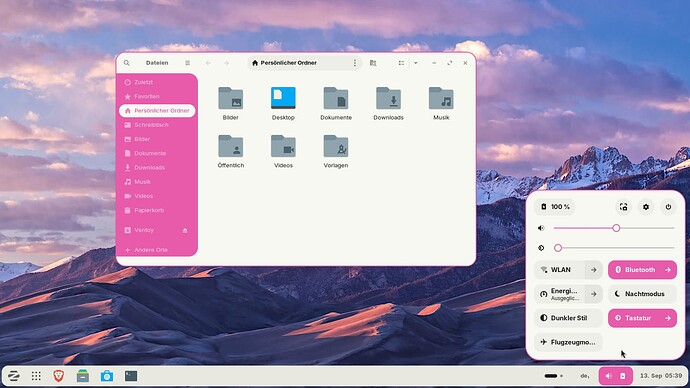Open Andere Orte in sidebar
690x388 pixels.
click(157, 250)
